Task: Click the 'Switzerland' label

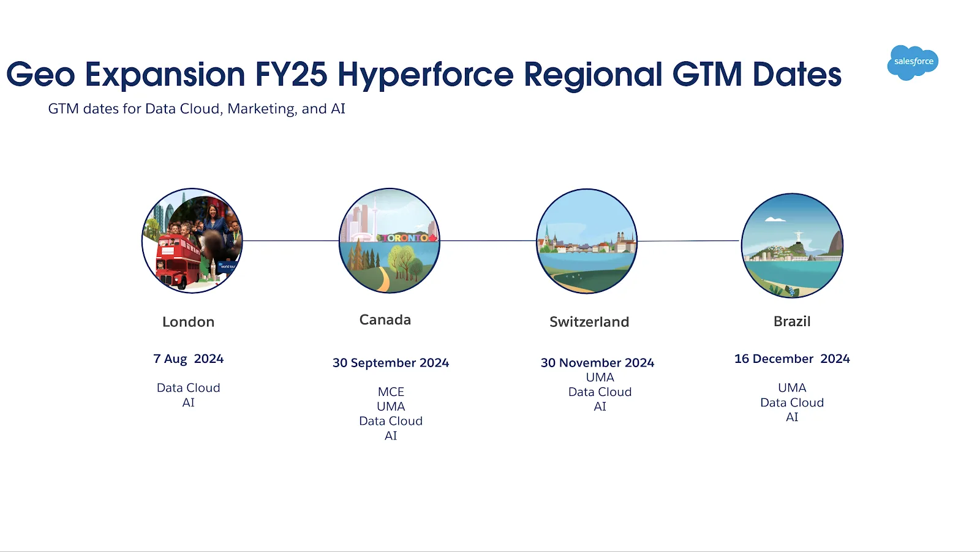Action: pyautogui.click(x=589, y=322)
